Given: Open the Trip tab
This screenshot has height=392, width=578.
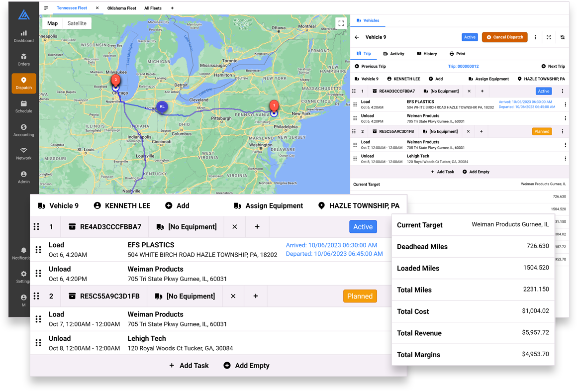Looking at the screenshot, I should pos(364,53).
